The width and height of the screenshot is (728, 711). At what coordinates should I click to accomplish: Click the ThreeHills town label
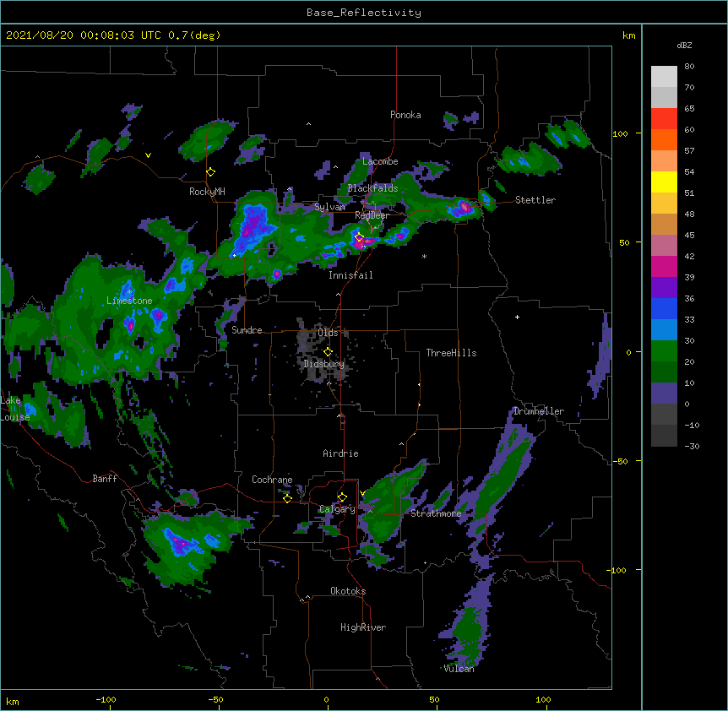451,353
